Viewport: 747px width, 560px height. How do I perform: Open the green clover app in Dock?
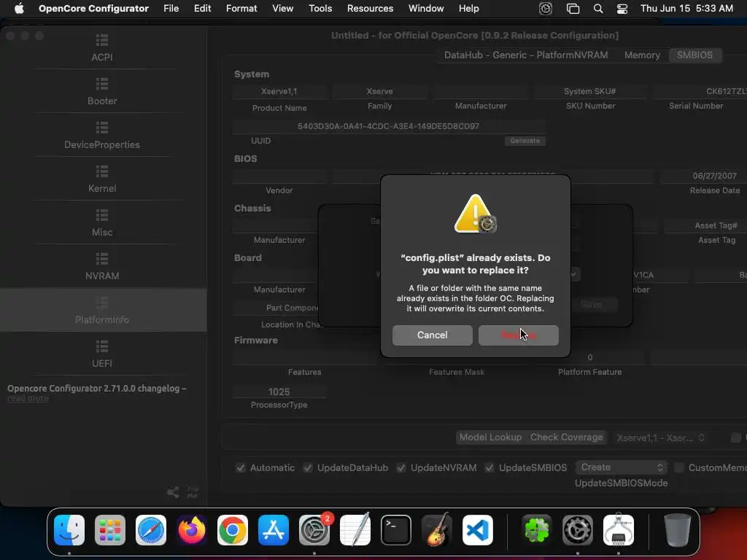tap(537, 530)
